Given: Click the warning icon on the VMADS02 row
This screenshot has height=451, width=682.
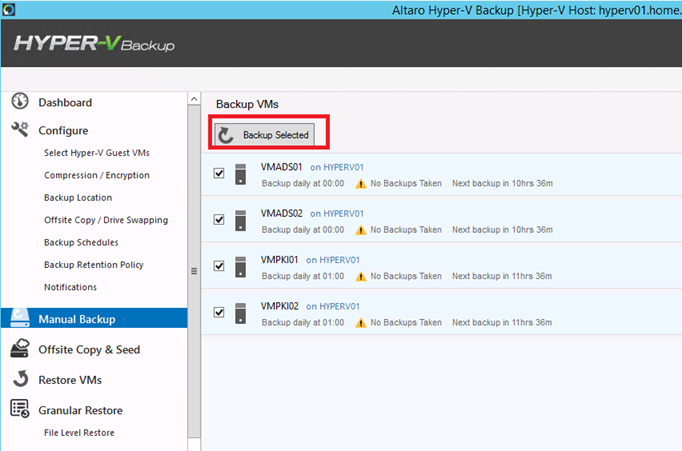Looking at the screenshot, I should pos(361,230).
